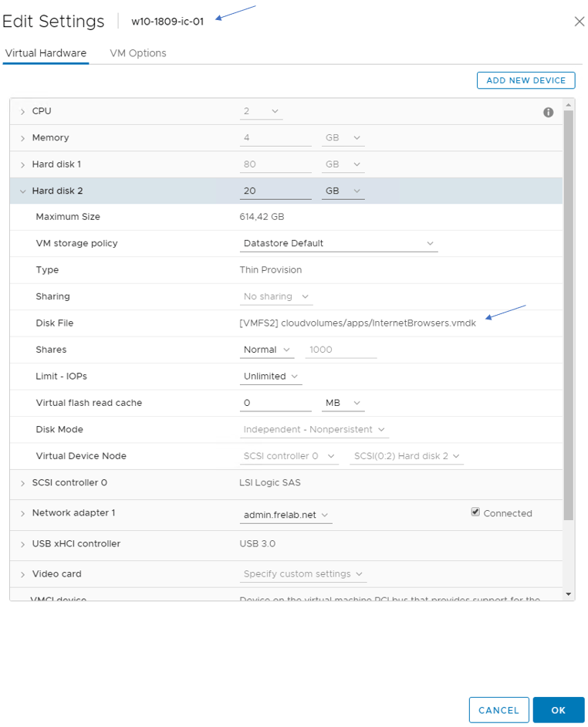Click the scrollbar down arrow in hardware list
This screenshot has width=588, height=727.
click(569, 594)
